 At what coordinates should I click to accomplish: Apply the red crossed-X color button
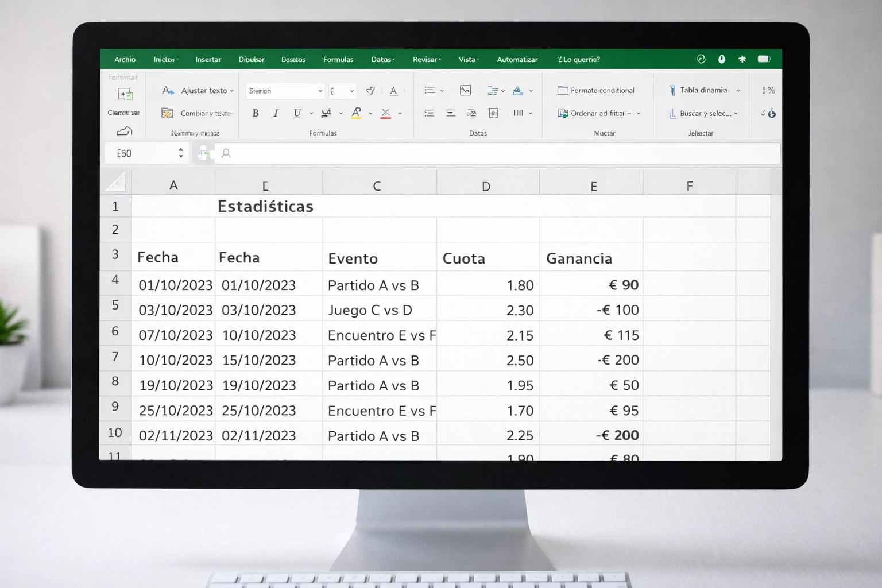386,113
